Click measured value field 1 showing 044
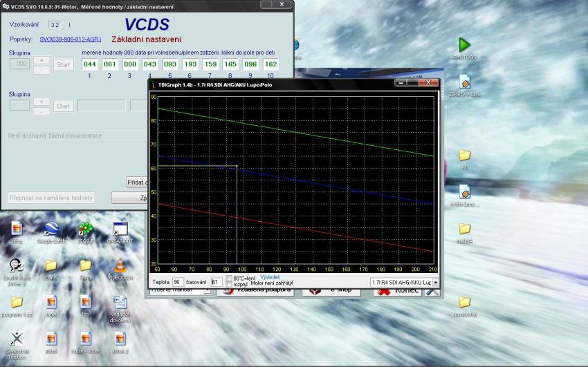 [x=90, y=64]
